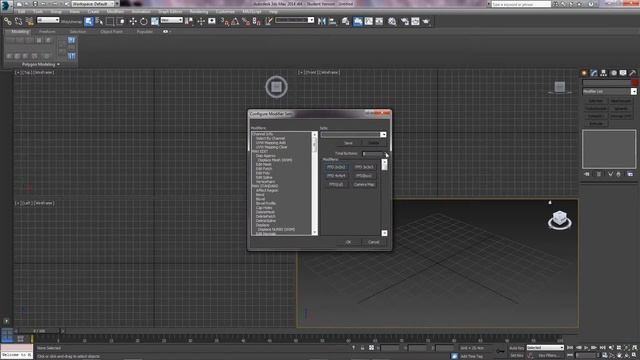Image resolution: width=640 pixels, height=360 pixels.
Task: Click the Bind to Space Warp icon
Action: pyautogui.click(x=29, y=21)
